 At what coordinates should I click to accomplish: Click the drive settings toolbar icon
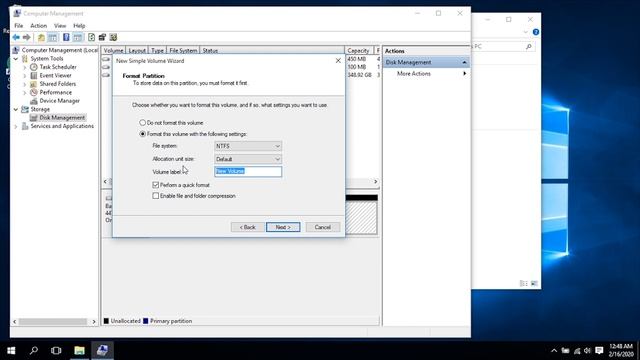102,38
